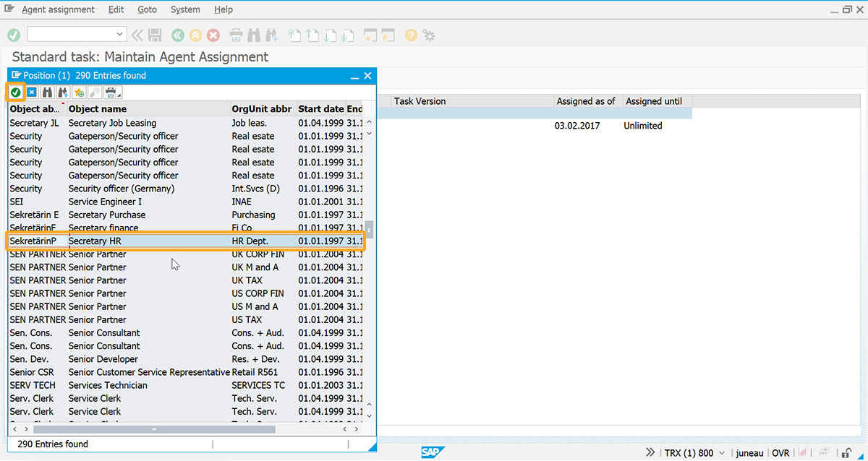
Task: Click the horizontal scrollbar thumb in popup list
Action: point(153,429)
